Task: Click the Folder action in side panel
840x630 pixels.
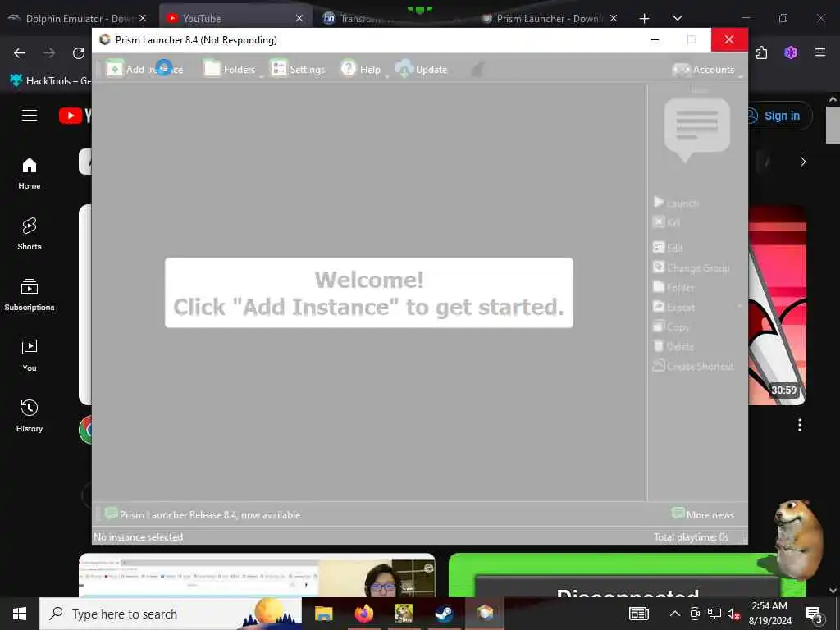Action: (674, 287)
